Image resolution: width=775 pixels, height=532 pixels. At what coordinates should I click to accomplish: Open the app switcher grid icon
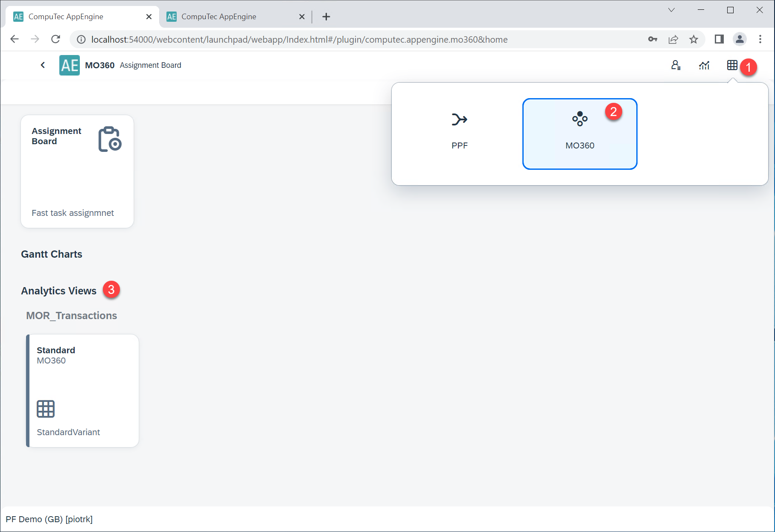(732, 65)
